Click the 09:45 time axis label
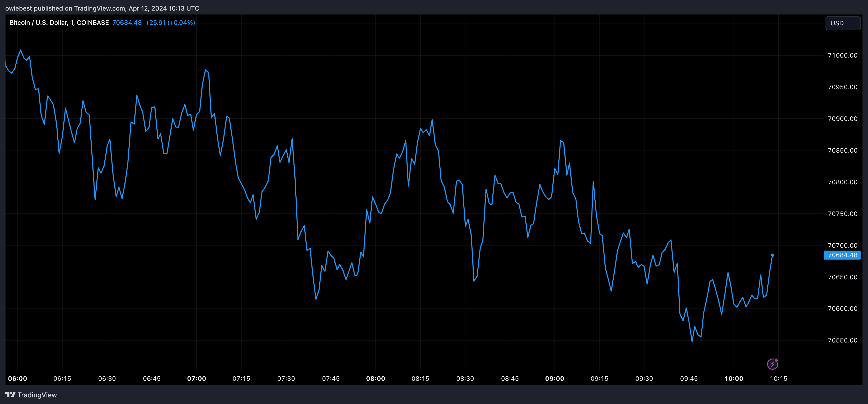868x404 pixels. coord(689,378)
